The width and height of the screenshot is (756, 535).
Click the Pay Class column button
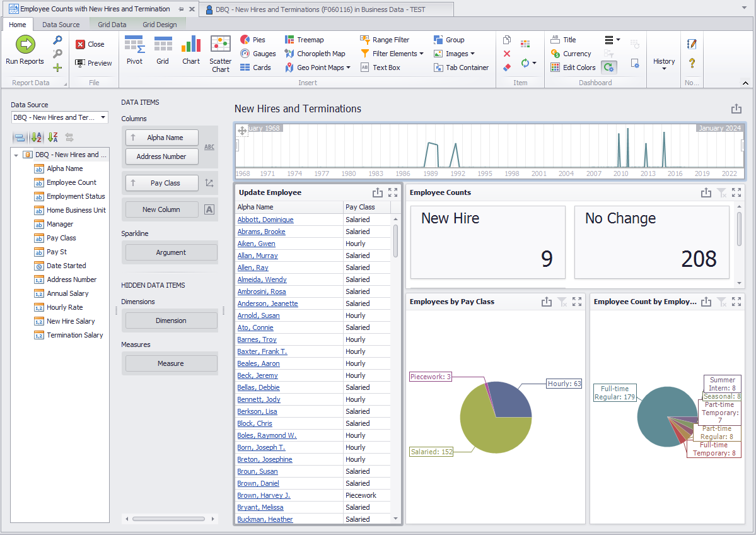(162, 183)
